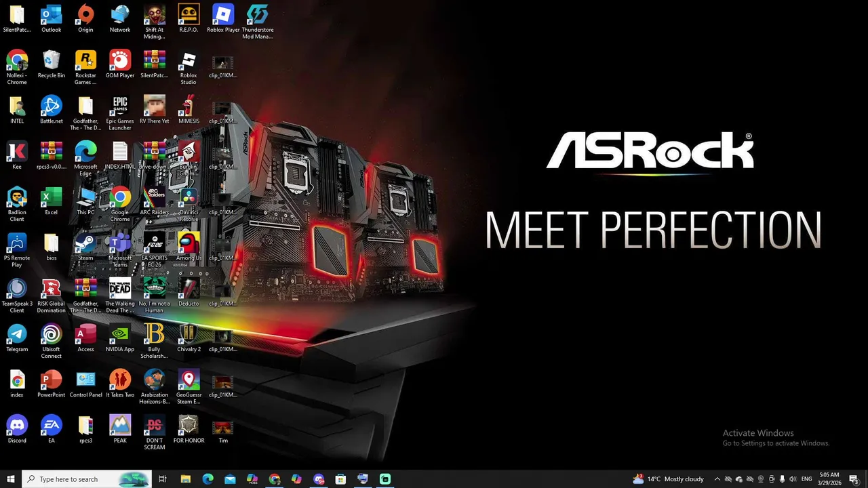This screenshot has height=488, width=868.
Task: Select the This PC icon
Action: 85,201
